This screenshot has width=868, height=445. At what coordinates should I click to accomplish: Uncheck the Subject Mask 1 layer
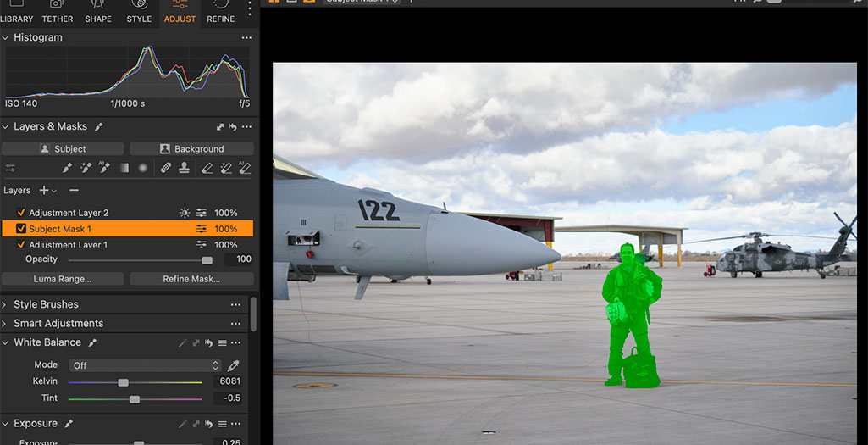21,229
